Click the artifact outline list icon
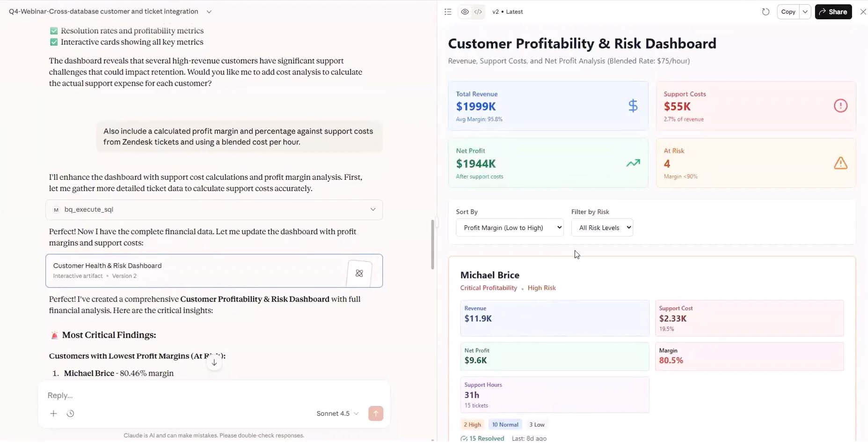 tap(448, 12)
